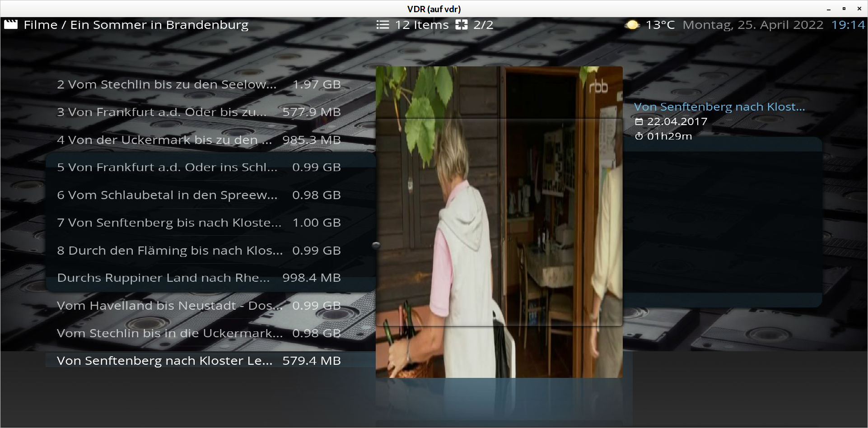Click the list icon next to 12 Items
Image resolution: width=868 pixels, height=428 pixels.
click(383, 25)
